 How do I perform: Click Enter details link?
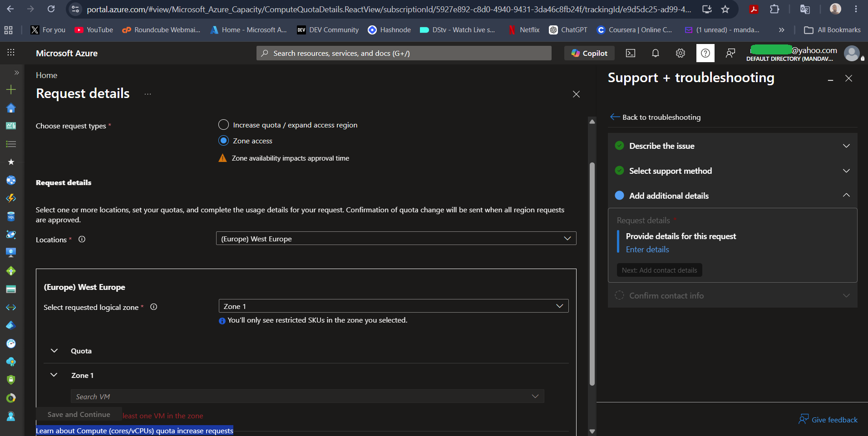click(x=647, y=250)
